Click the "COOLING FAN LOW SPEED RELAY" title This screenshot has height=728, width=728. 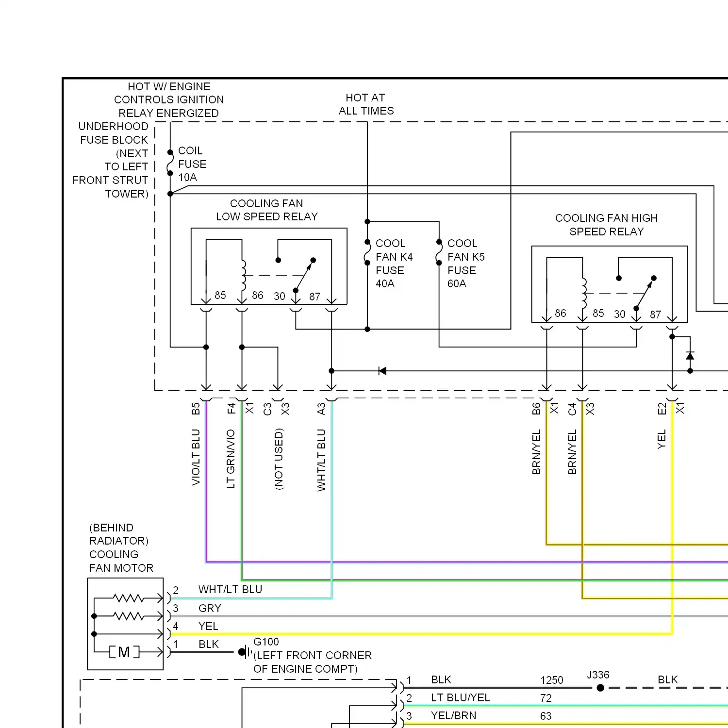pos(267,210)
